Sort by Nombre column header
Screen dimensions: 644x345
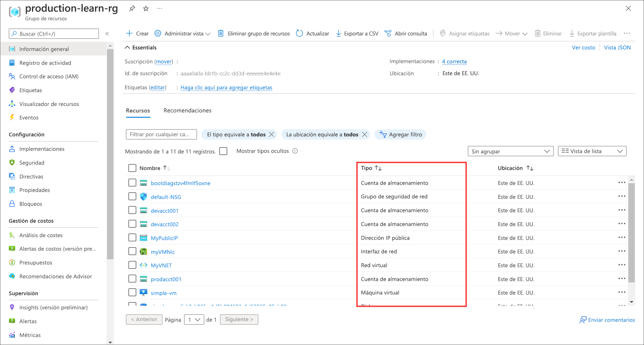click(x=155, y=168)
